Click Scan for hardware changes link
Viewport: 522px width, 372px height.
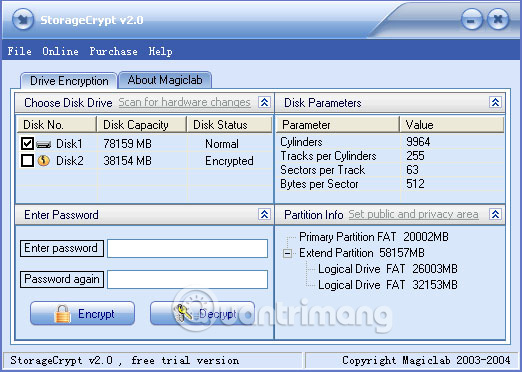point(184,102)
